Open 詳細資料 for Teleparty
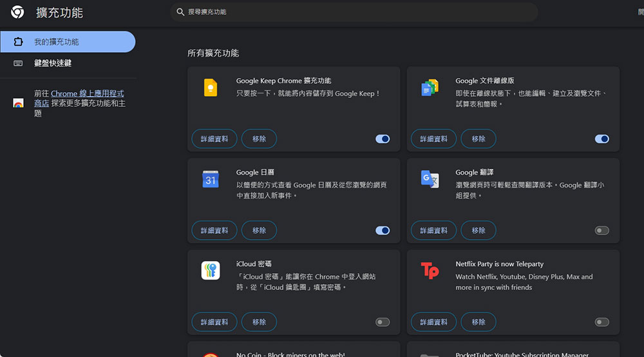Image resolution: width=644 pixels, height=357 pixels. coord(433,322)
